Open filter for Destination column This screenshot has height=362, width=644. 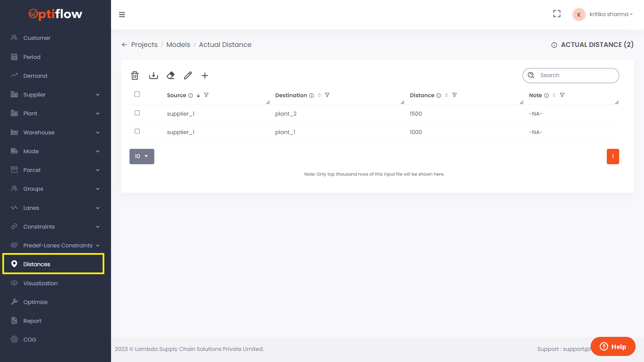pos(327,95)
